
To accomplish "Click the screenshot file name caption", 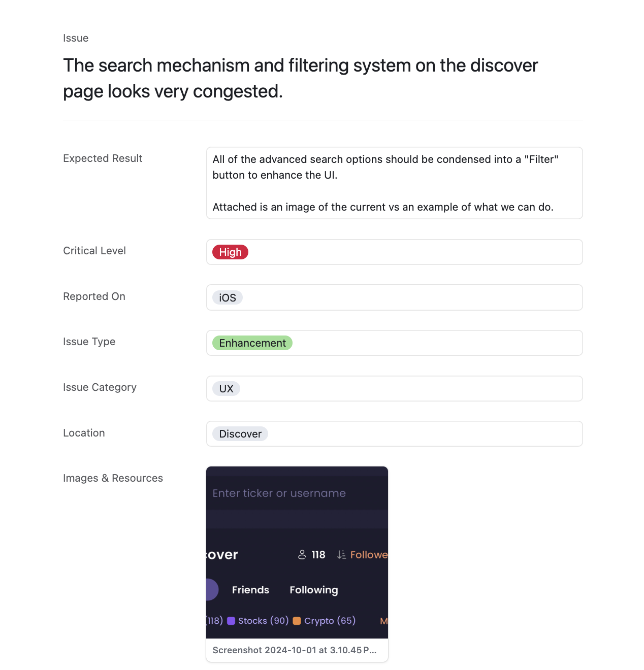I will (295, 650).
